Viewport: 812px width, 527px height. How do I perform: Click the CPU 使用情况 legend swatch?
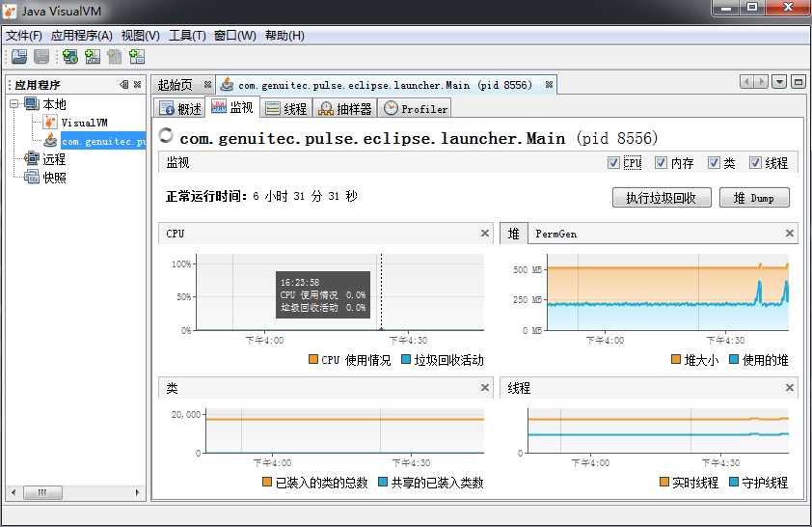[312, 359]
